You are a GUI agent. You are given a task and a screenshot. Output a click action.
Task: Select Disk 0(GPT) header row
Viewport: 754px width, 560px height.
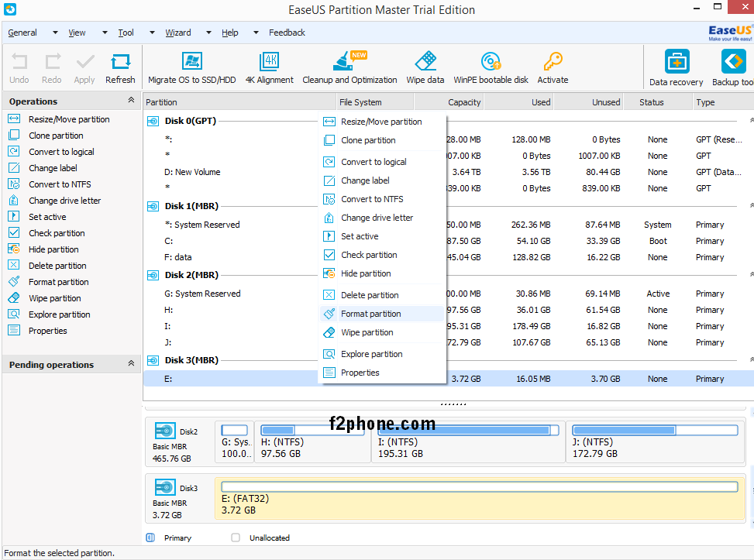click(191, 121)
